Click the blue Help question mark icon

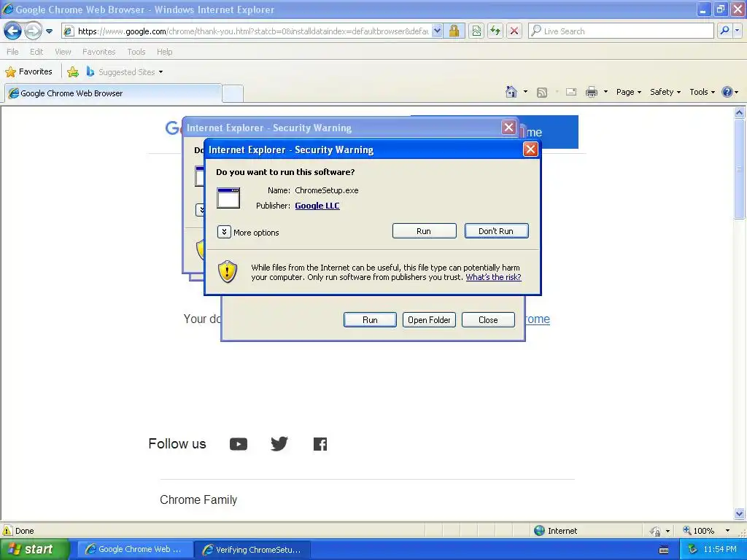(x=727, y=92)
